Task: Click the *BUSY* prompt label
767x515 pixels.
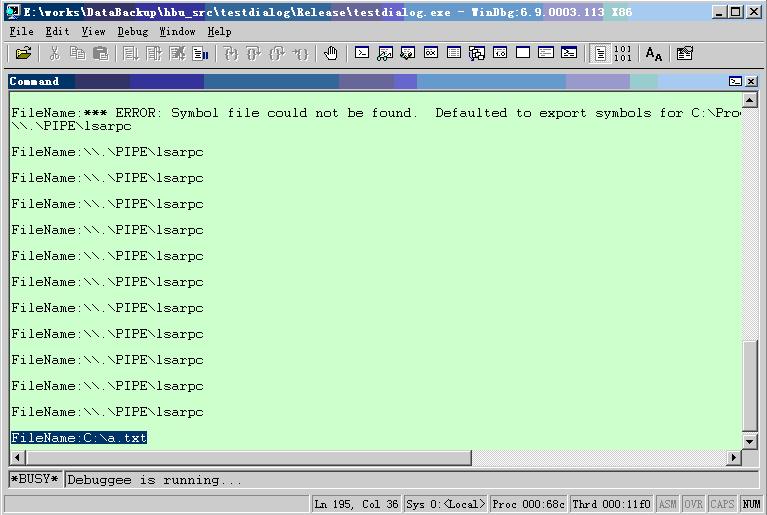Action: pyautogui.click(x=35, y=480)
